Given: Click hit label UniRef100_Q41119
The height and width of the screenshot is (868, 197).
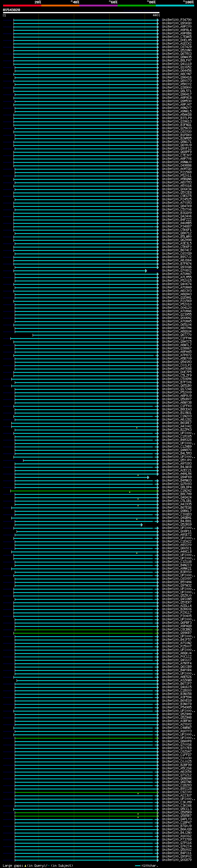Looking at the screenshot, I should [177, 64].
